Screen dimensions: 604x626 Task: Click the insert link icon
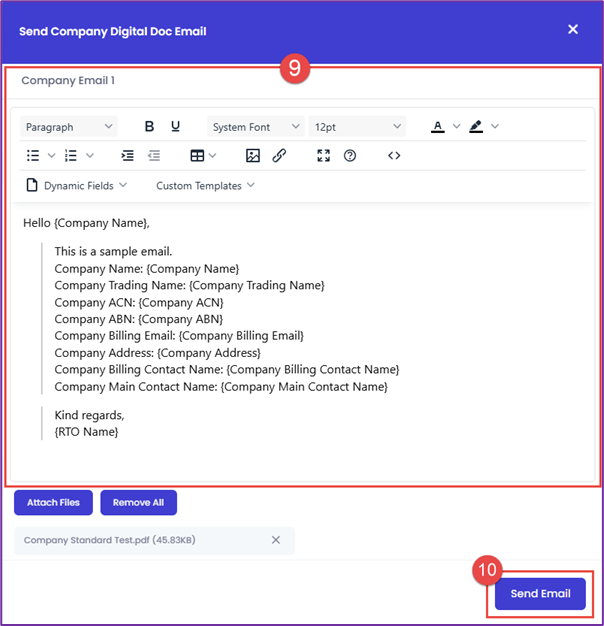279,156
